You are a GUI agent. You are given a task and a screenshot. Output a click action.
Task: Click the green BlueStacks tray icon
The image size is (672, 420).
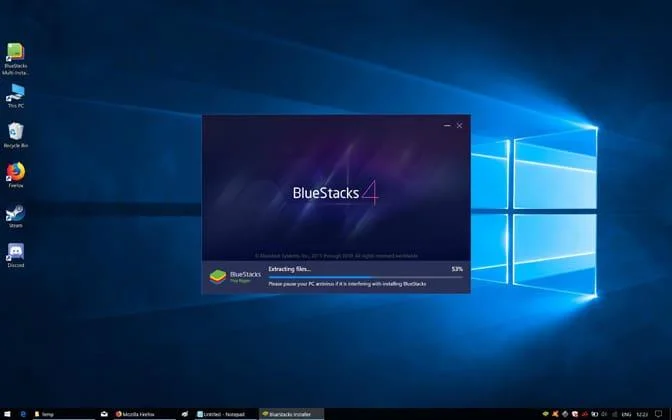coord(546,414)
